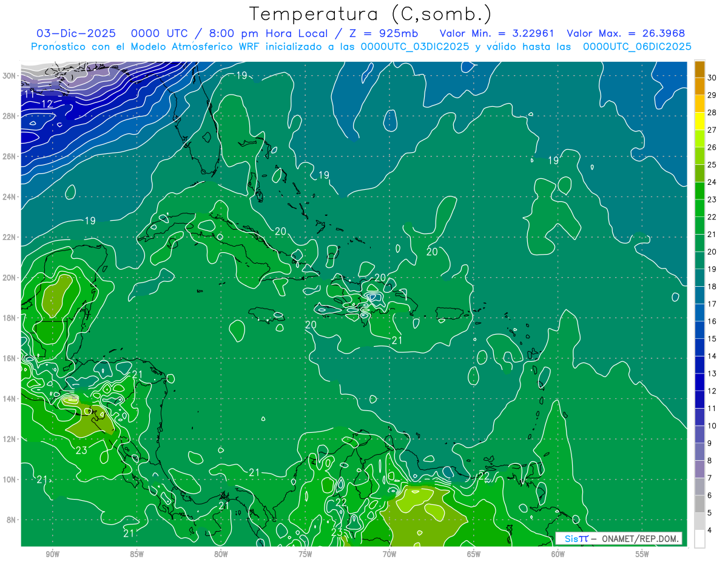Screen dimensions: 728x562
Task: Click the 55W longitude axis label
Action: 642,554
